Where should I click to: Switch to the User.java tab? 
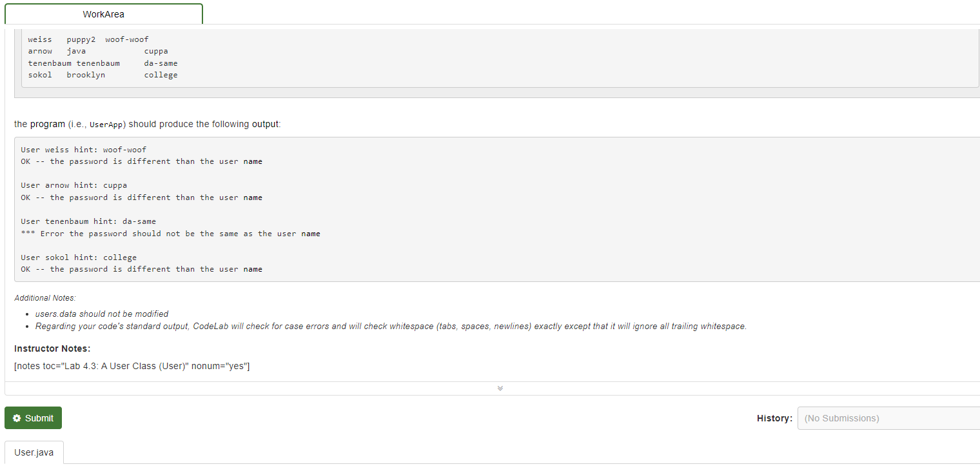tap(34, 452)
